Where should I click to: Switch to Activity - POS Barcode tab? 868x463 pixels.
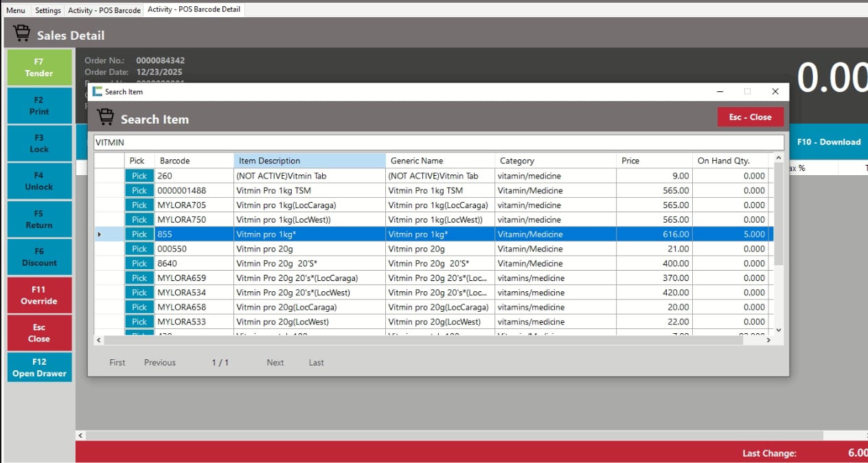point(104,10)
